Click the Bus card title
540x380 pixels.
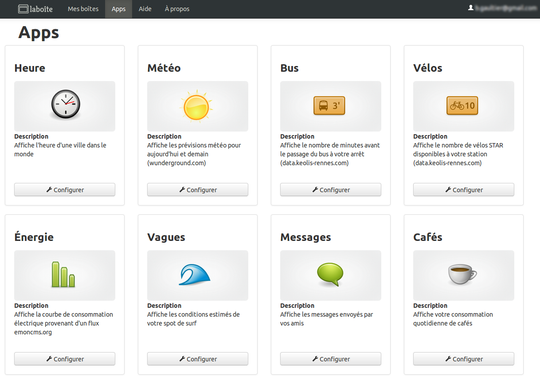pos(289,68)
